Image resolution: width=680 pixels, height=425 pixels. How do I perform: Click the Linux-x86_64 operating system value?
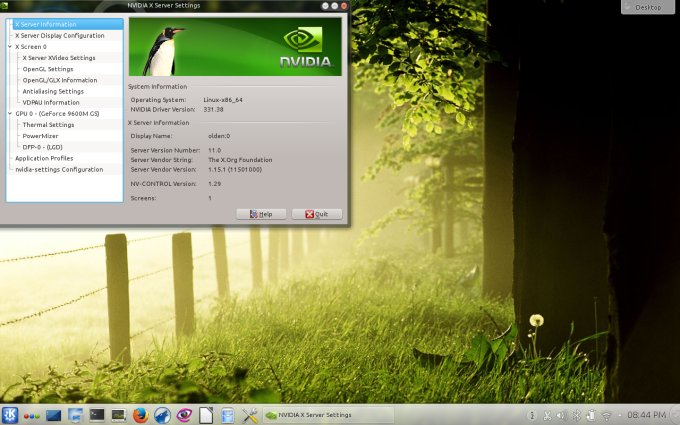[223, 100]
